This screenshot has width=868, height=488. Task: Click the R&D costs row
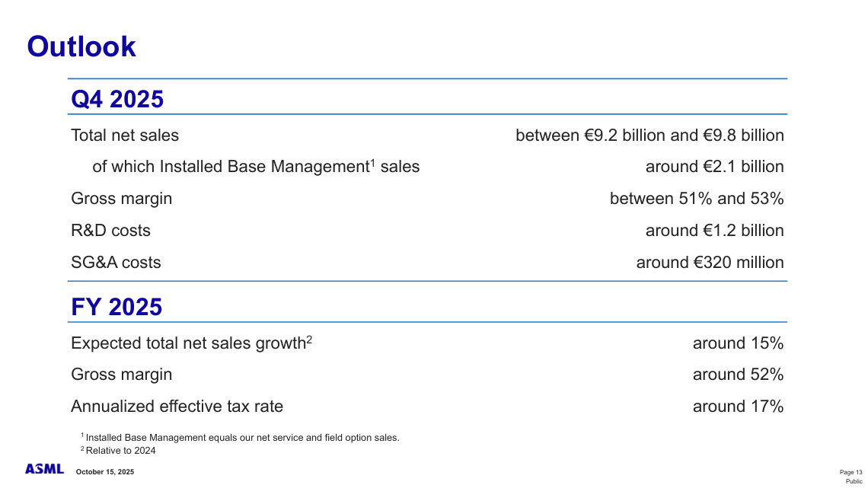click(x=110, y=230)
